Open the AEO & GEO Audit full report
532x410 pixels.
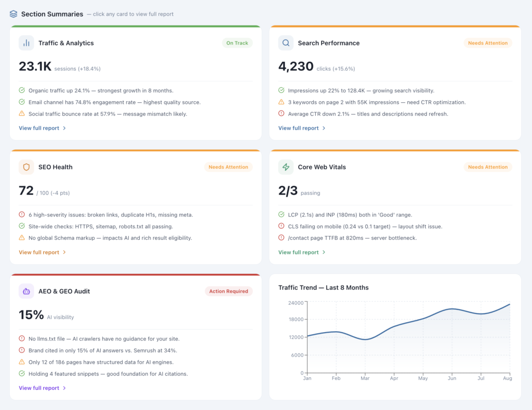coord(38,388)
